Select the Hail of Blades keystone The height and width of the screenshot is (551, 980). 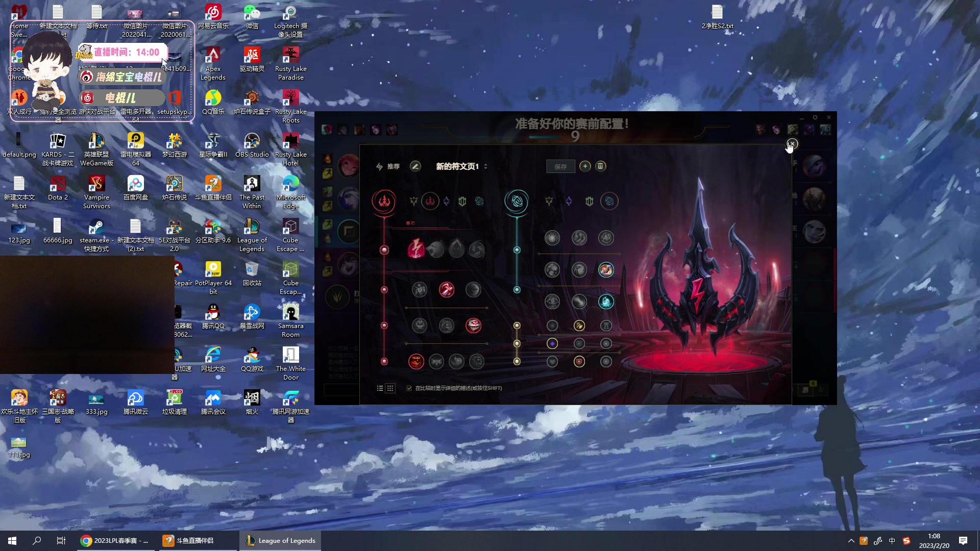pyautogui.click(x=477, y=249)
